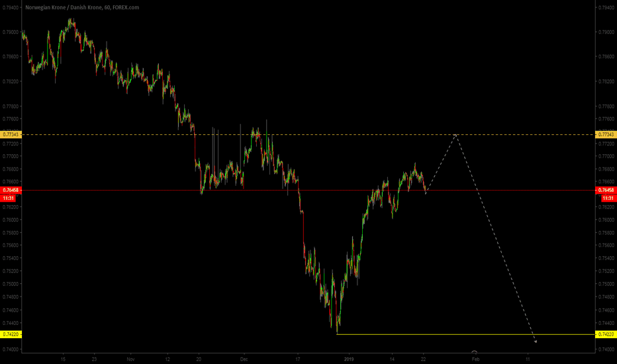The image size is (617, 364).
Task: Click the 11:31 countdown label on the right axis
Action: [x=608, y=198]
